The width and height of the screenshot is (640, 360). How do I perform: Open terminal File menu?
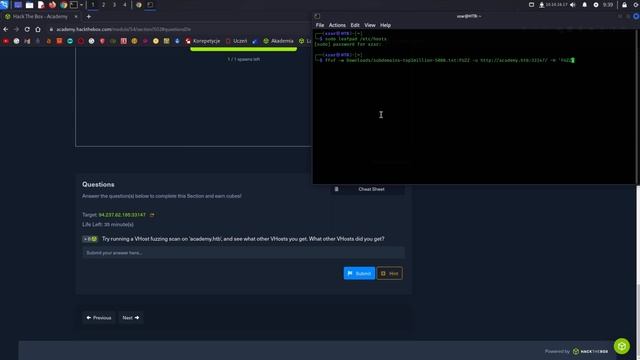click(320, 25)
